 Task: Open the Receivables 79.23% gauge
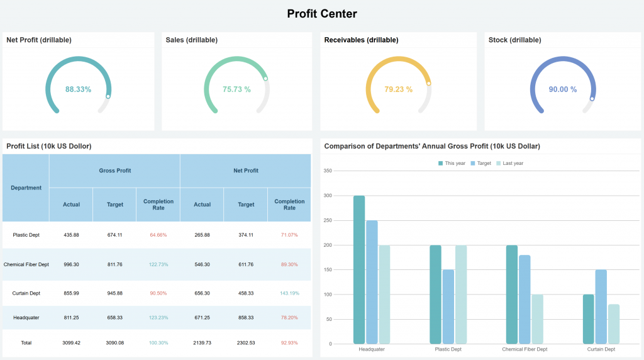[x=398, y=89]
